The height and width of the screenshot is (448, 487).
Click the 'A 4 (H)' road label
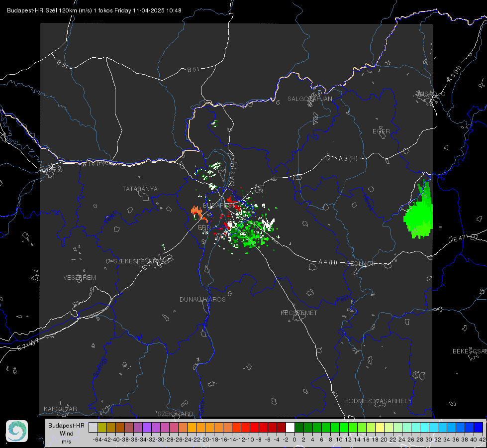[328, 262]
